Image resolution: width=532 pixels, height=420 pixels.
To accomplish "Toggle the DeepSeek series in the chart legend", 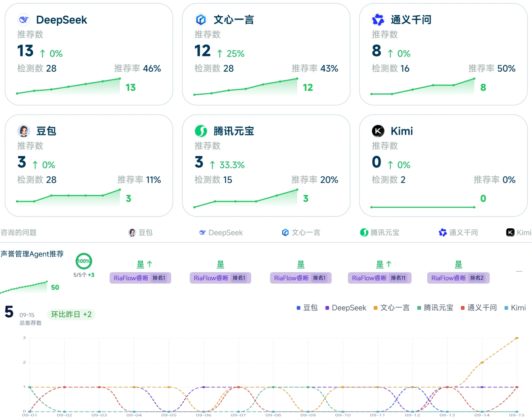I will point(346,308).
